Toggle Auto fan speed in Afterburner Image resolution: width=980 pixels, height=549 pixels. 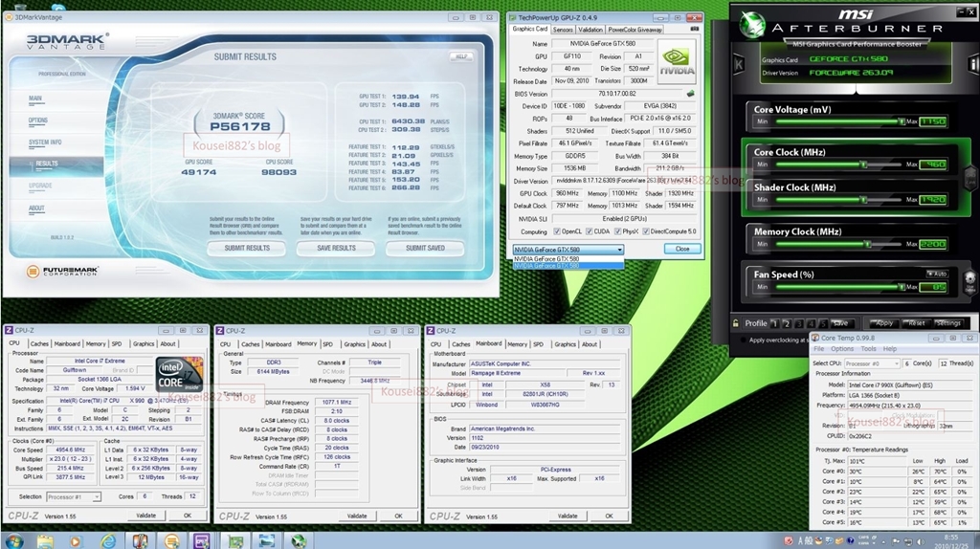(x=937, y=274)
